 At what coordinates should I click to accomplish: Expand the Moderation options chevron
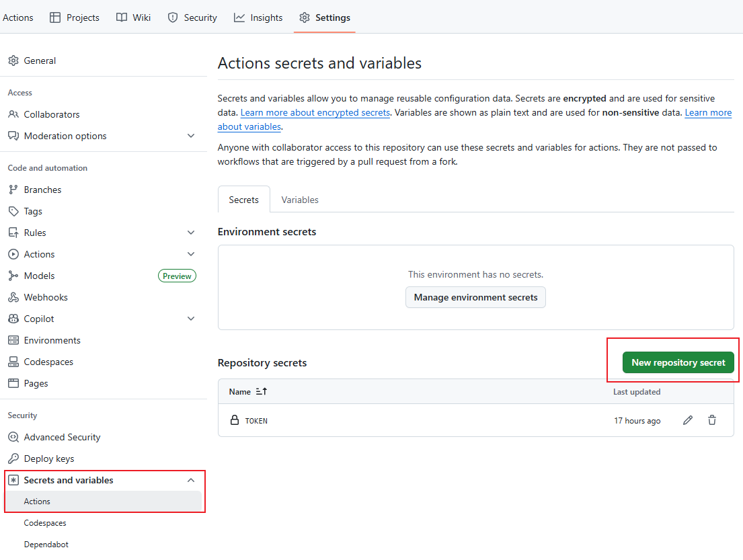[x=191, y=136]
